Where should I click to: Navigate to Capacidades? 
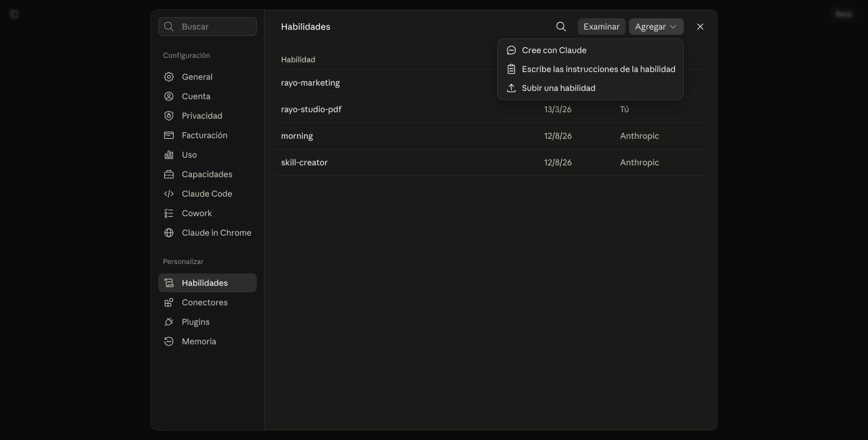207,174
